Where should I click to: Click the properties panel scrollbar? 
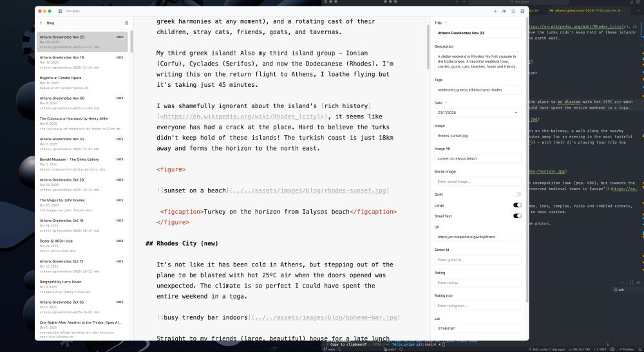coord(527,160)
